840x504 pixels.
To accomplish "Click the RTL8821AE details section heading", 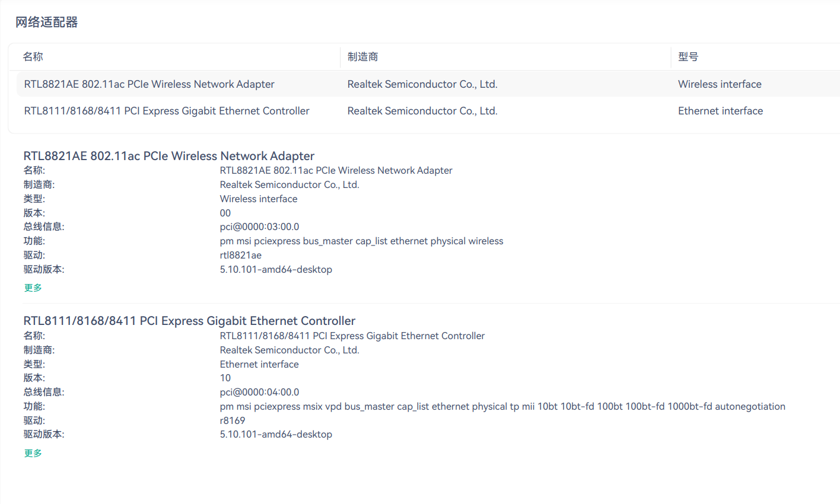I will [169, 156].
